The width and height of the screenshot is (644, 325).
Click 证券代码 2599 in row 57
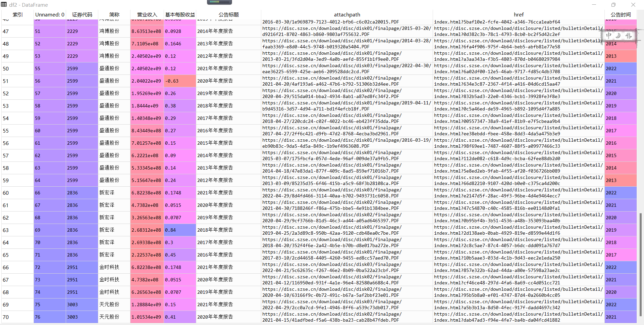click(82, 155)
